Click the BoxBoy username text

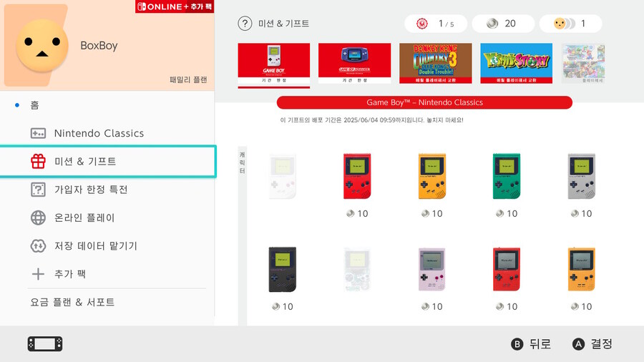point(99,46)
